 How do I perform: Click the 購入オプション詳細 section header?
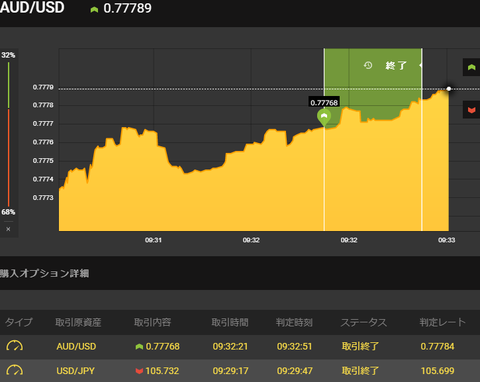tap(44, 273)
